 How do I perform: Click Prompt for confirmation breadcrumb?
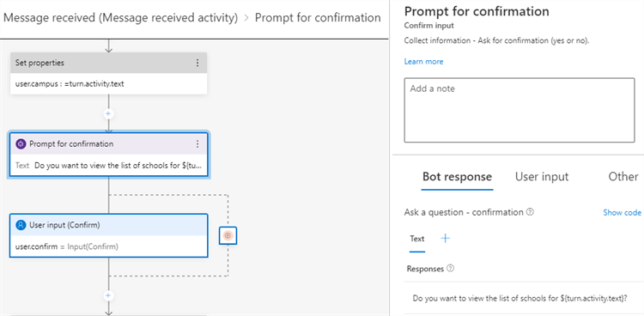click(x=318, y=18)
